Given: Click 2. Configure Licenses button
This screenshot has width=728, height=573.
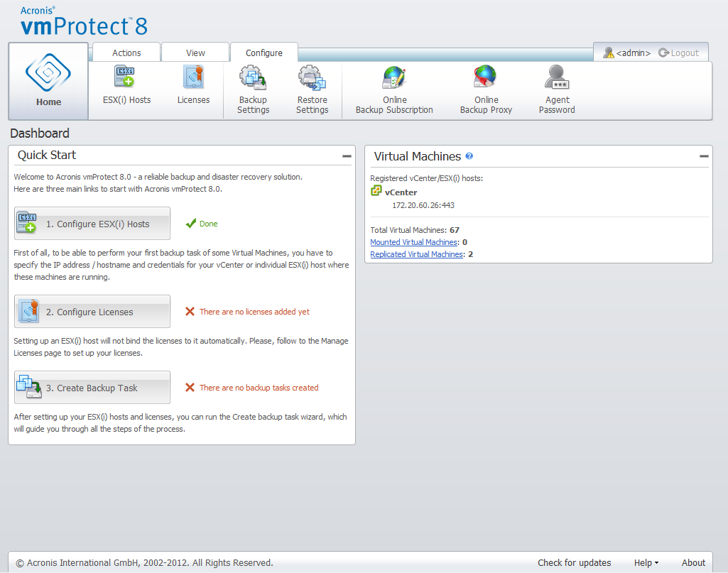Looking at the screenshot, I should [x=92, y=311].
